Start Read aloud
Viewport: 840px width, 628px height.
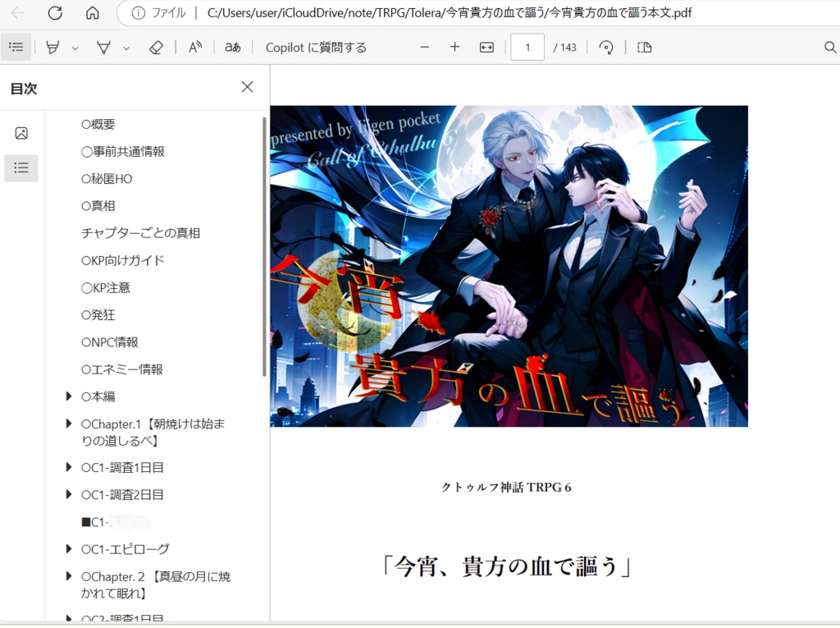coord(195,47)
